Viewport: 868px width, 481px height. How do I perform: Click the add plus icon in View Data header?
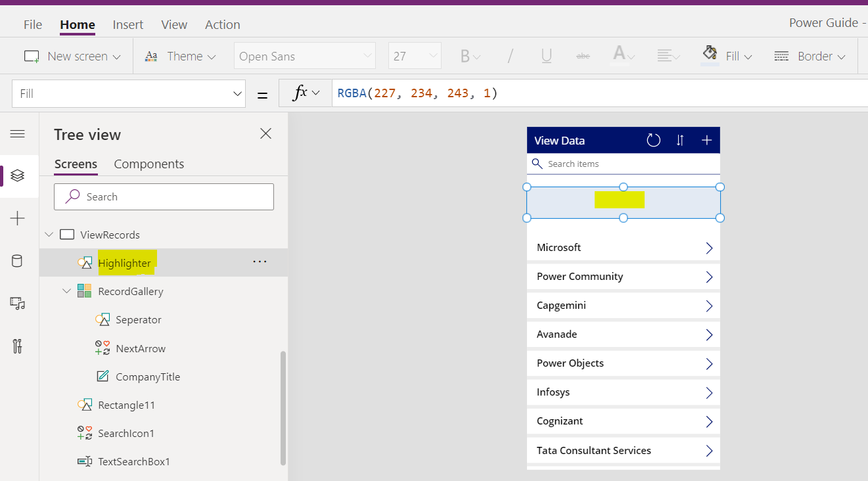click(x=707, y=140)
